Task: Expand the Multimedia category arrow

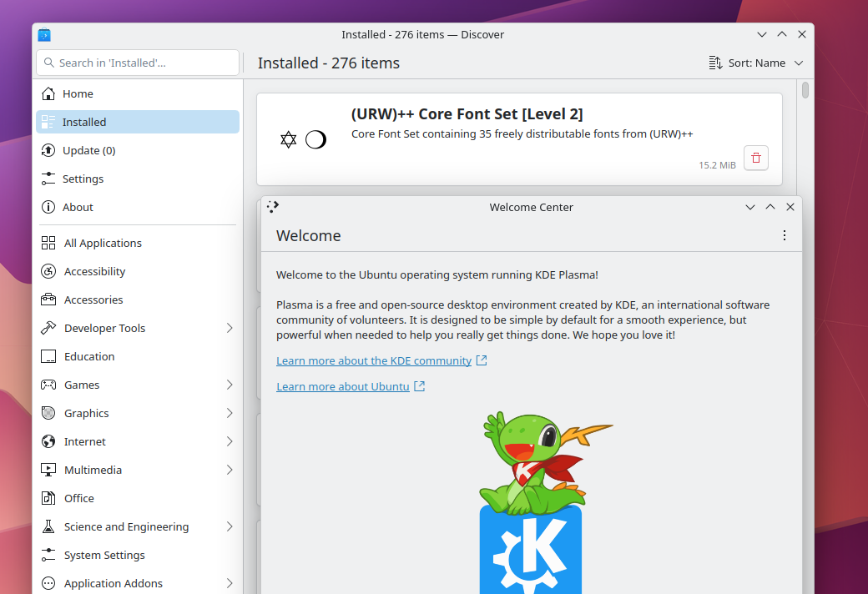Action: point(230,470)
